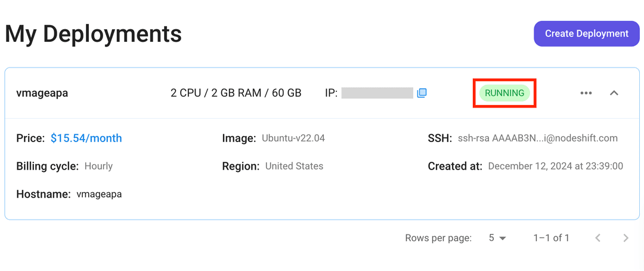644x271 pixels.
Task: Copy the IP address with the copy icon
Action: (x=422, y=93)
